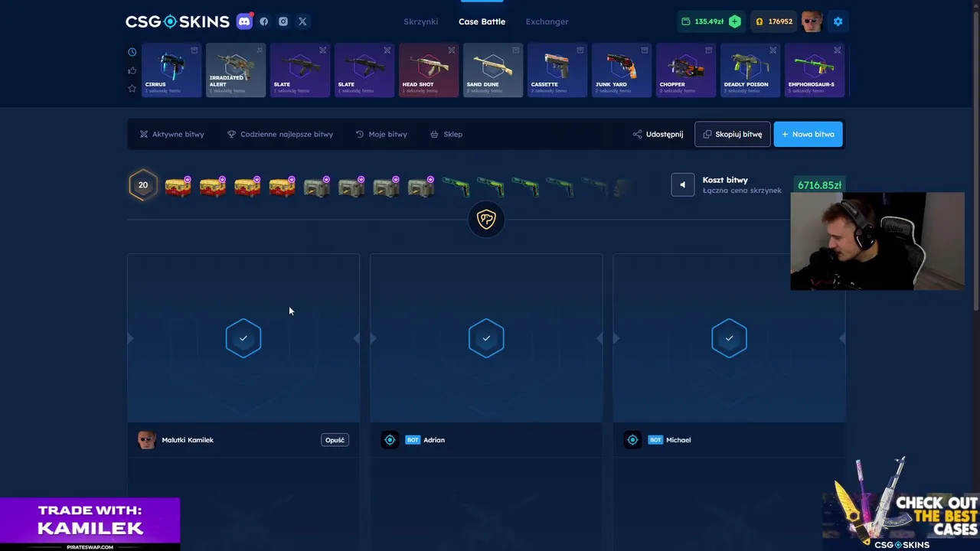Open the EMPHOROSAUR-S drop card
Viewport: 980px width, 551px height.
tap(815, 70)
